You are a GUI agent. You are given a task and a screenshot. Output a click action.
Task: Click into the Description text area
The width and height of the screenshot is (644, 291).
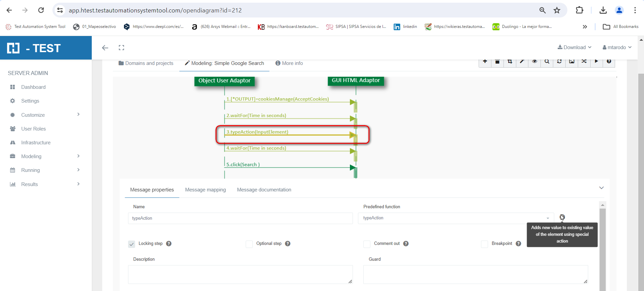point(240,274)
